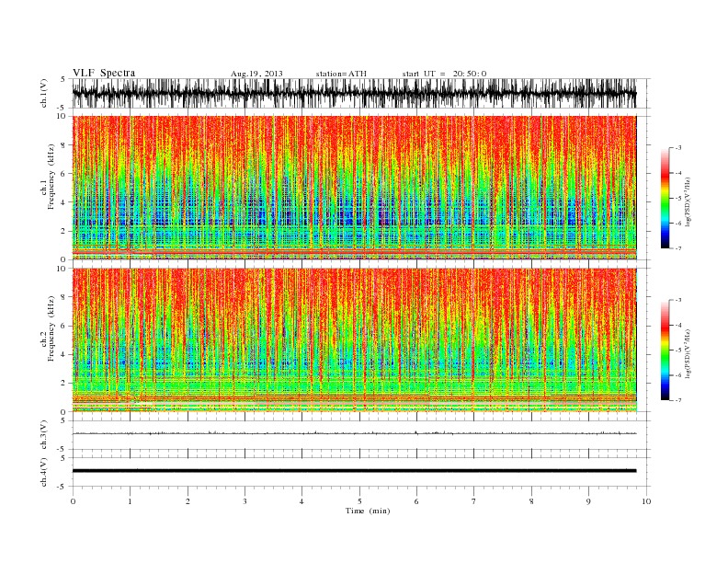Click inside the ch.1 spectrogram panel
Screen dimensions: 728x563
pyautogui.click(x=354, y=188)
